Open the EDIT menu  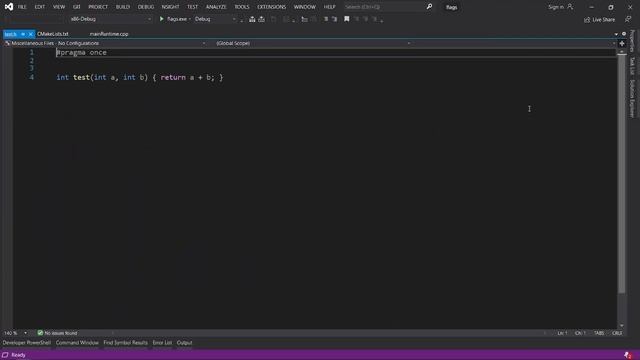40,7
